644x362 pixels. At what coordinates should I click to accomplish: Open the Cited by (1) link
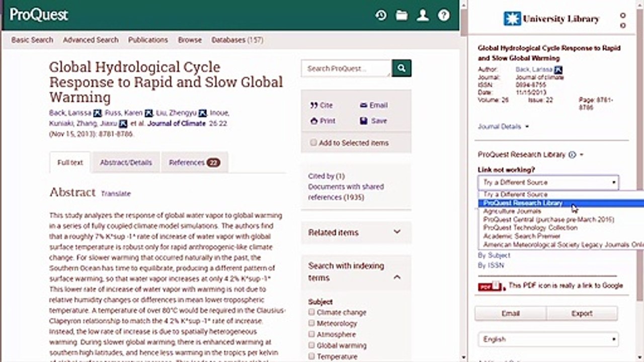(x=327, y=176)
